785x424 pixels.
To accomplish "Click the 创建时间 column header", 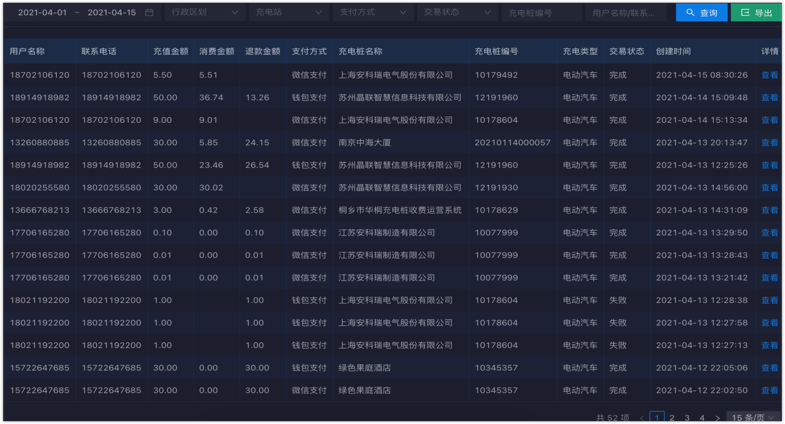I will pyautogui.click(x=673, y=51).
